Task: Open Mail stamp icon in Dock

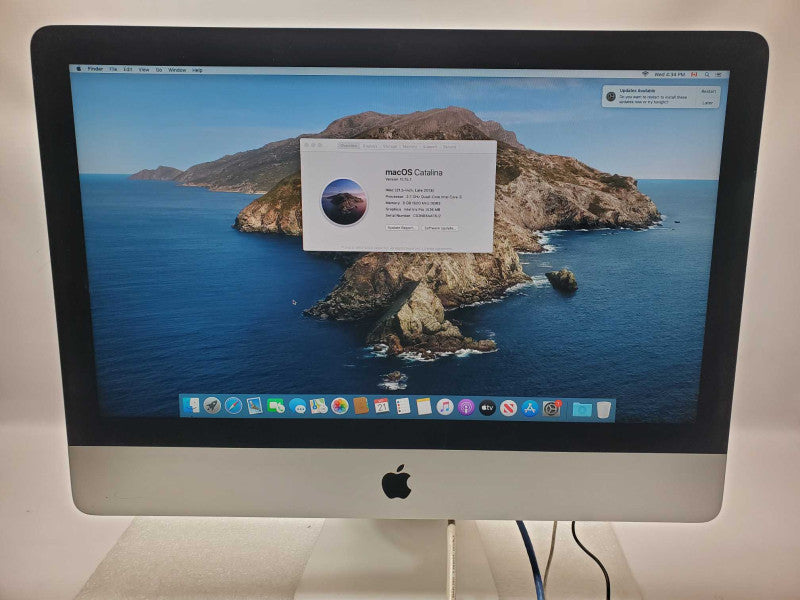Action: 255,406
